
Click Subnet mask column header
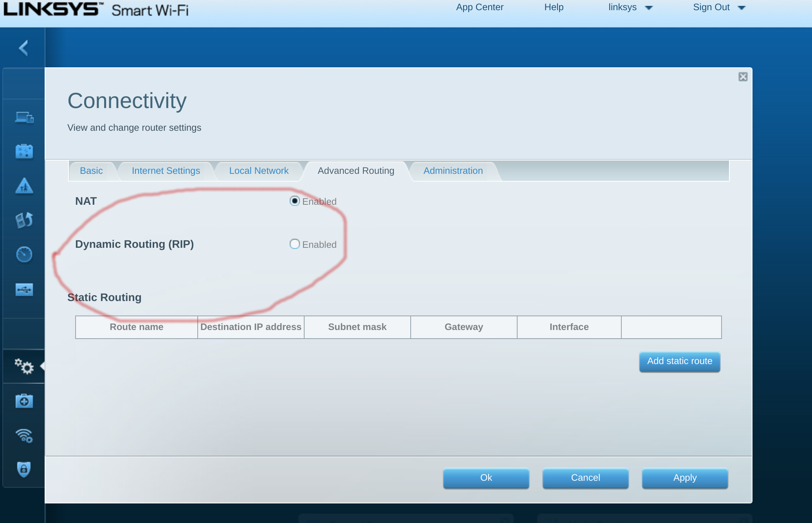pyautogui.click(x=357, y=327)
